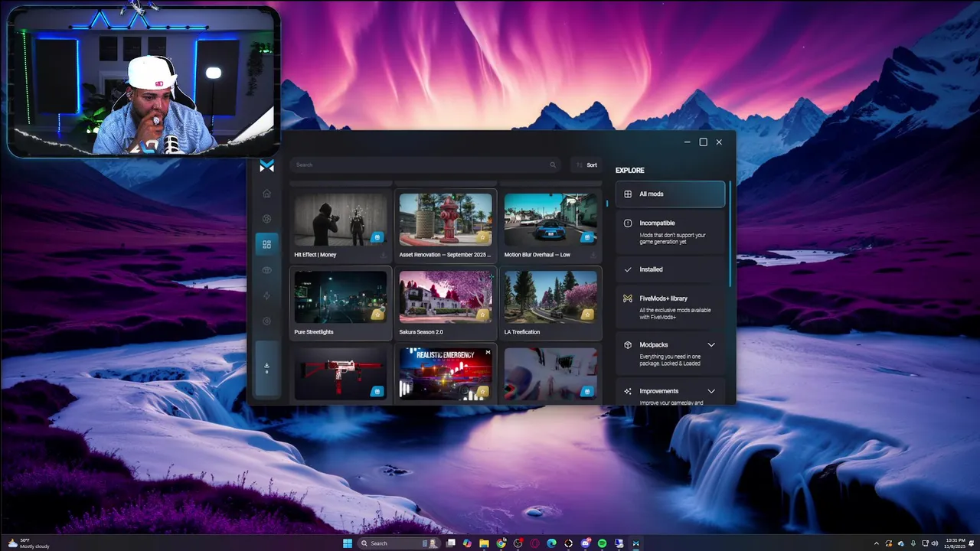The width and height of the screenshot is (980, 551).
Task: Click the taskbar Search box
Action: (398, 543)
